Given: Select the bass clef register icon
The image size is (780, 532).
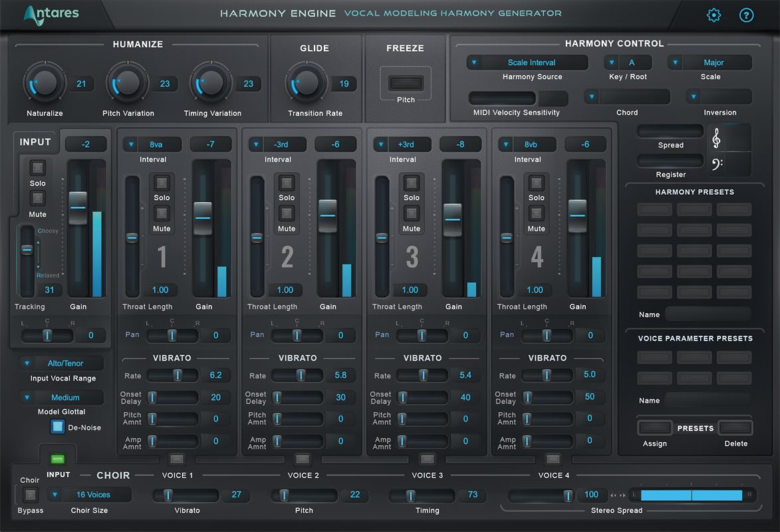Looking at the screenshot, I should pyautogui.click(x=717, y=164).
